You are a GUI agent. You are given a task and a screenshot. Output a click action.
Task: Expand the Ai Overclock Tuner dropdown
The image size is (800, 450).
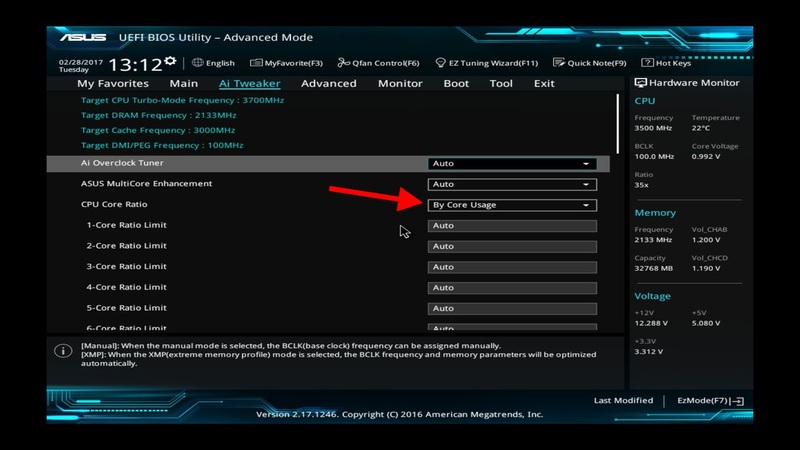512,164
